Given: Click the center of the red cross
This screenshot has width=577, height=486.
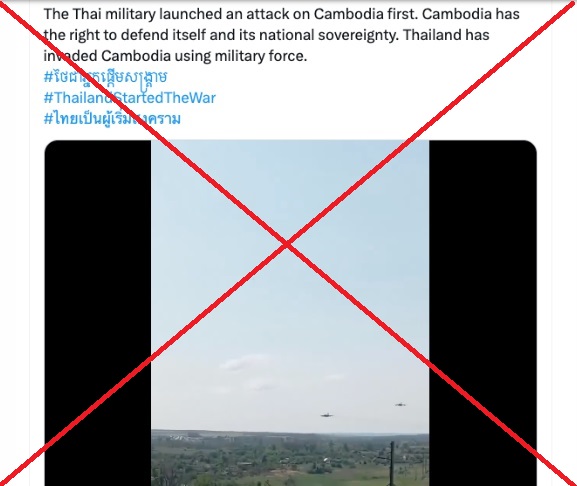Looking at the screenshot, I should click(287, 244).
